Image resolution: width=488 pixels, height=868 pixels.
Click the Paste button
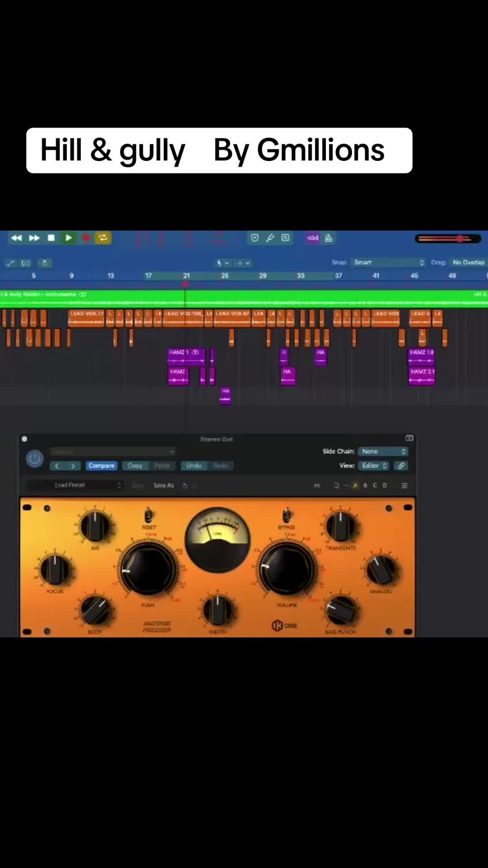[x=162, y=466]
